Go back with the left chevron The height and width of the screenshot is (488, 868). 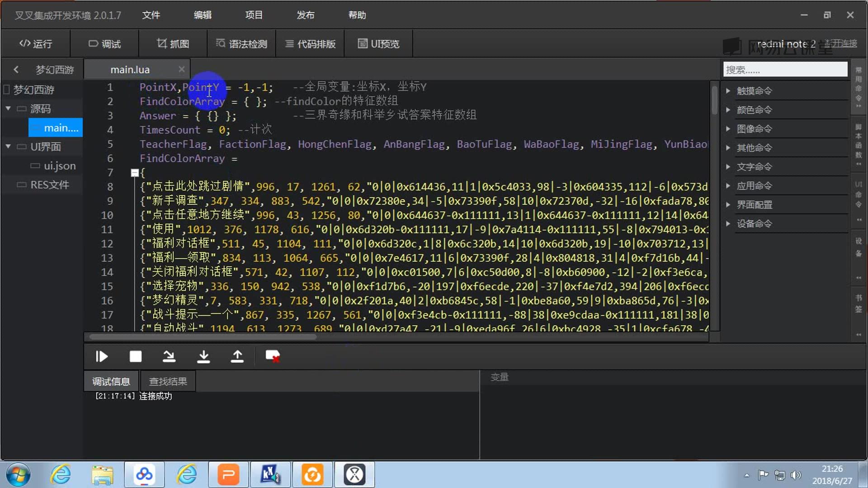[x=16, y=70]
